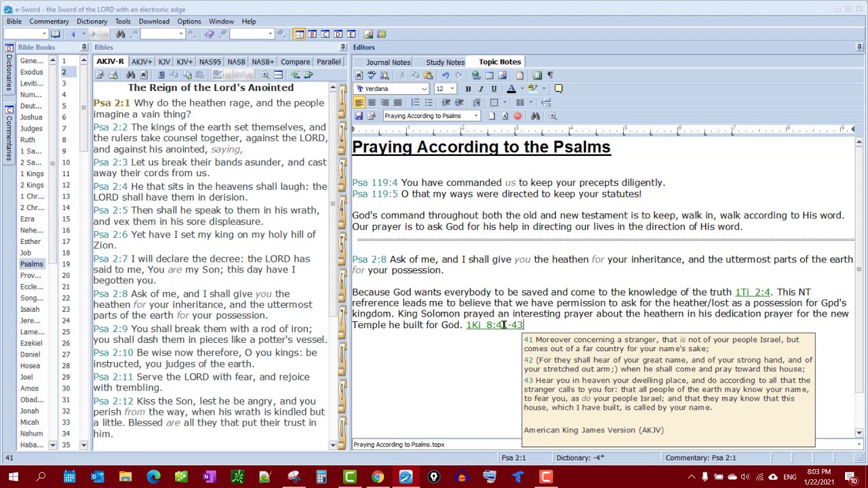Viewport: 868px width, 488px height.
Task: Apply the text highlight color button
Action: (x=533, y=89)
